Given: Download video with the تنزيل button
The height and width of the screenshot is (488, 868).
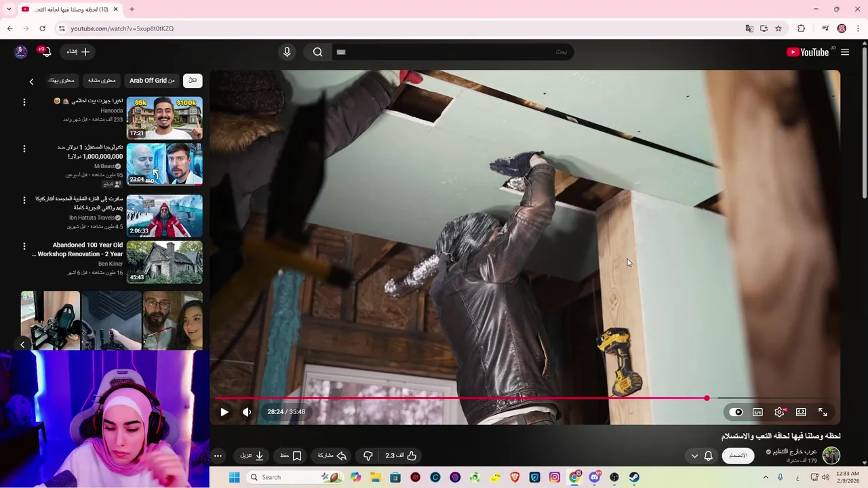Looking at the screenshot, I should pyautogui.click(x=252, y=456).
